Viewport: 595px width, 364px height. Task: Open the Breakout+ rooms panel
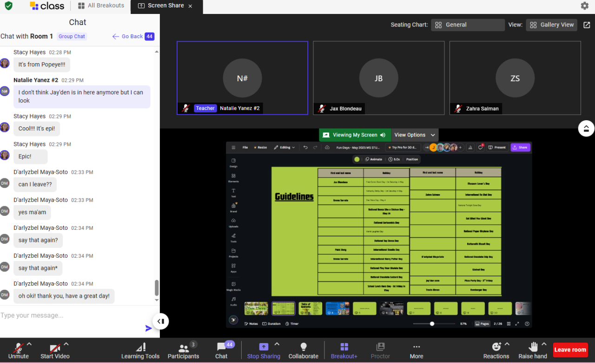pyautogui.click(x=344, y=351)
